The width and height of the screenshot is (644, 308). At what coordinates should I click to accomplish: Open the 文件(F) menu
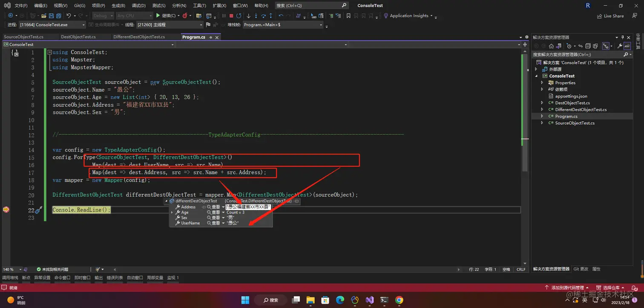tap(21, 6)
